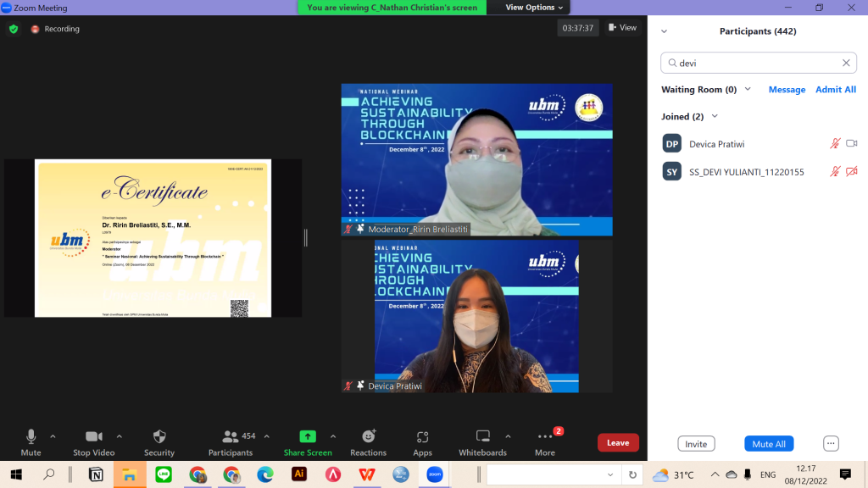Open taskbar notification center

pos(845,474)
